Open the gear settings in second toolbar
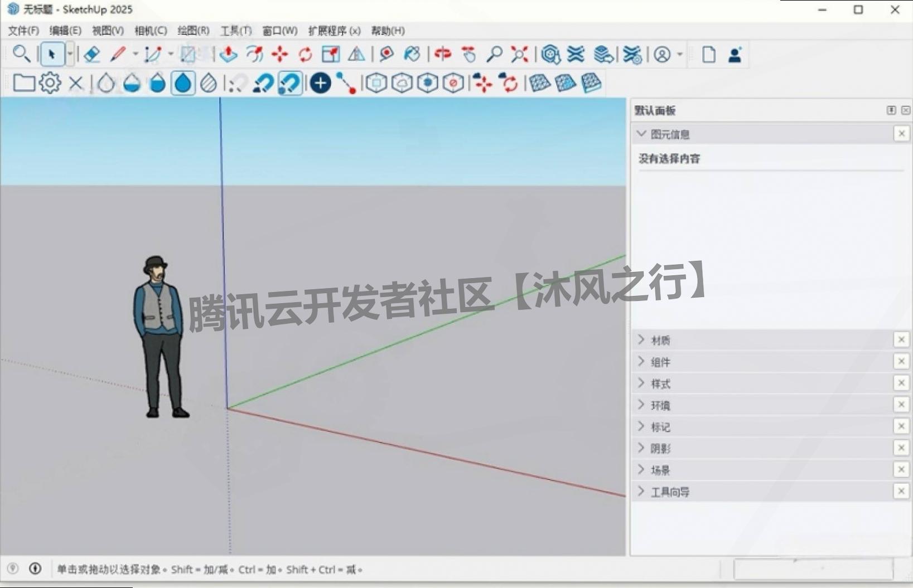The image size is (913, 588). coord(50,83)
